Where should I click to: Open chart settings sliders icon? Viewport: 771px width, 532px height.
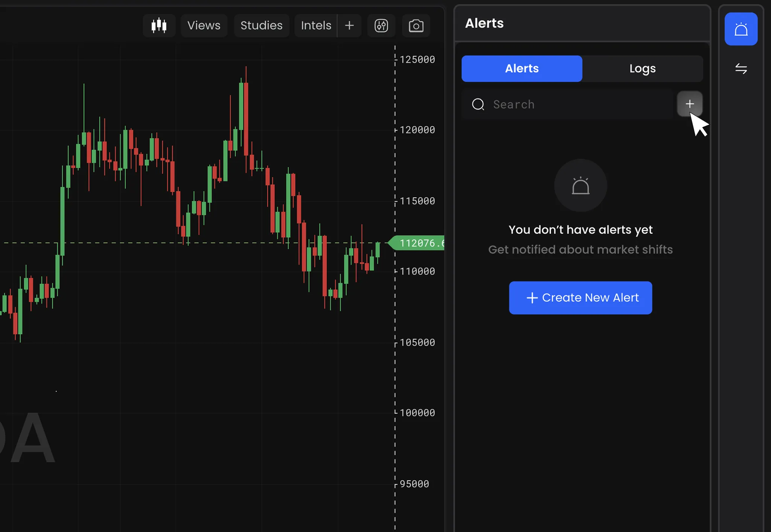[x=381, y=26]
